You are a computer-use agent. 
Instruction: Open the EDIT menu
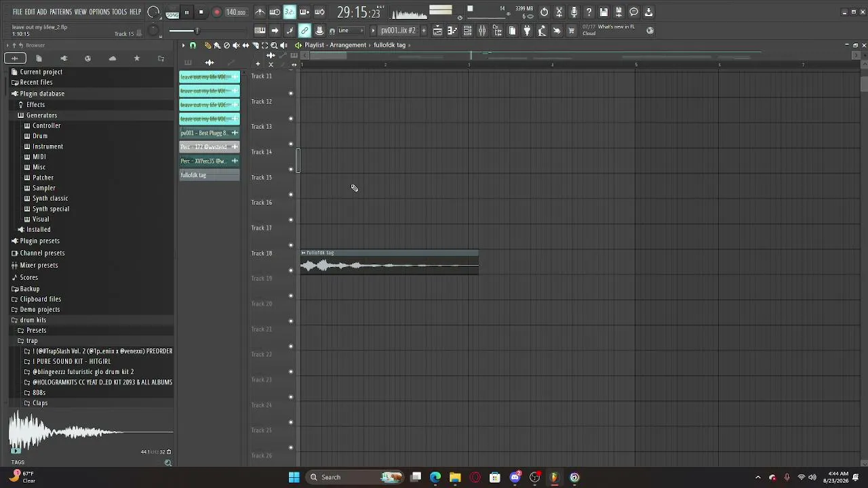click(x=30, y=12)
